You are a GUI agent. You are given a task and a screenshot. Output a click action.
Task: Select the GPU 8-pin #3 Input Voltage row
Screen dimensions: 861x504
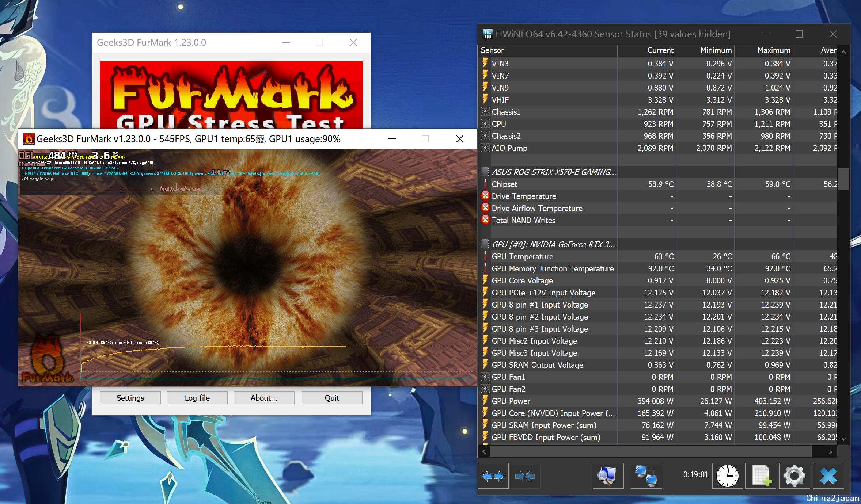point(657,329)
